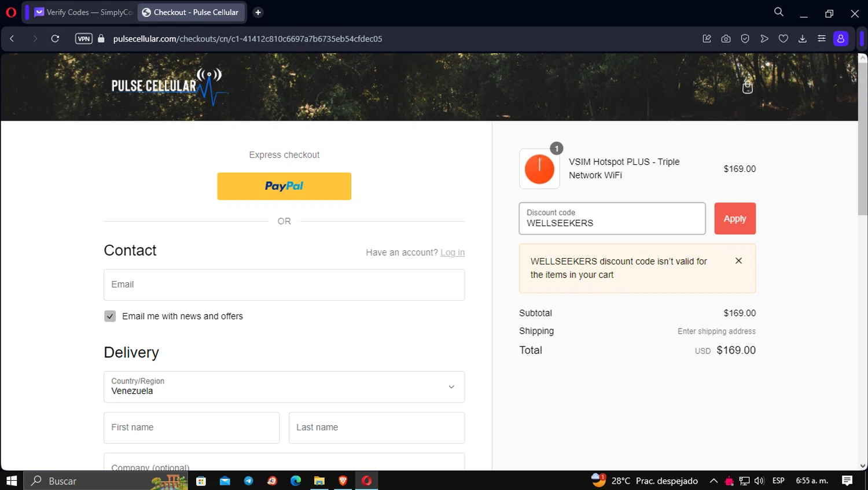868x490 pixels.
Task: Open the send/flow arrow icon
Action: pyautogui.click(x=764, y=39)
